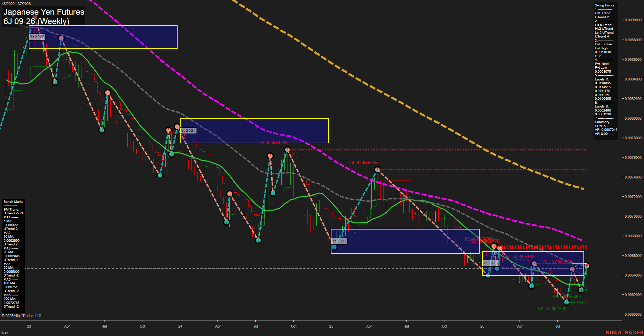Image resolution: width=644 pixels, height=336 pixels.
Task: Select the R5: 0.0076785 resistance label
Action: tap(273, 143)
